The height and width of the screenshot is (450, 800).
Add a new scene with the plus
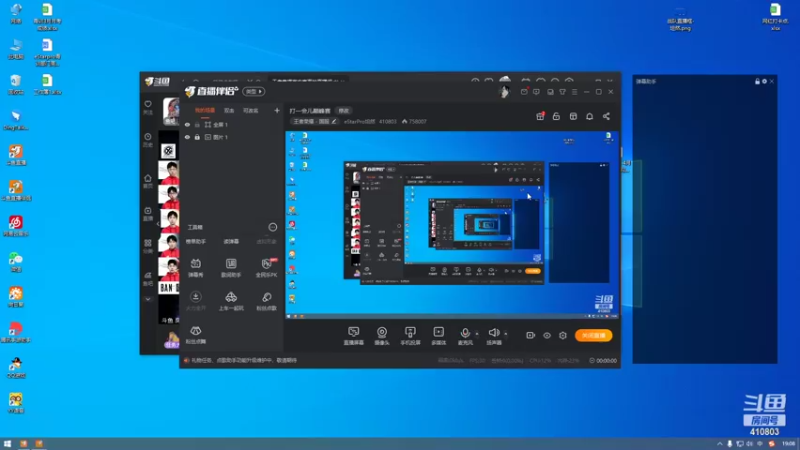pyautogui.click(x=277, y=110)
